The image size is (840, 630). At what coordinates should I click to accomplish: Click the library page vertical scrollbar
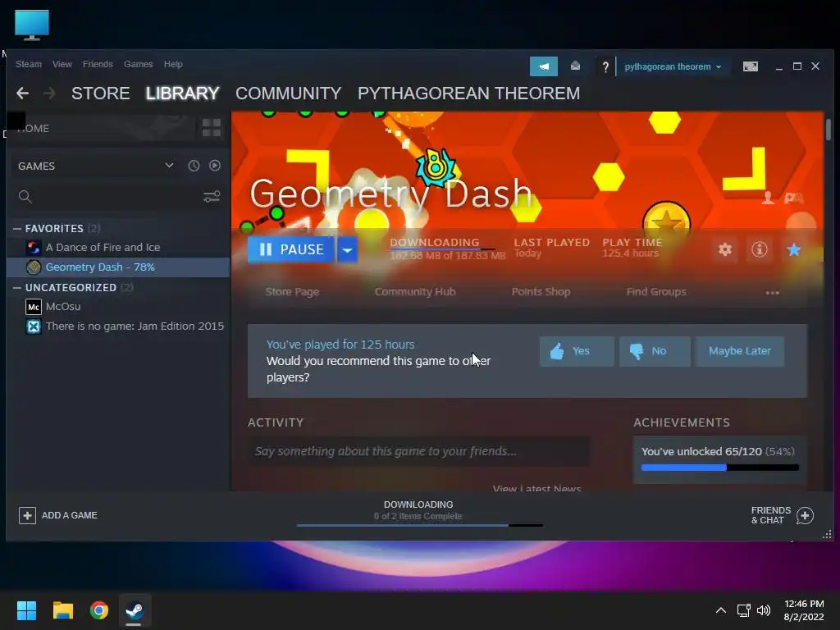(829, 130)
